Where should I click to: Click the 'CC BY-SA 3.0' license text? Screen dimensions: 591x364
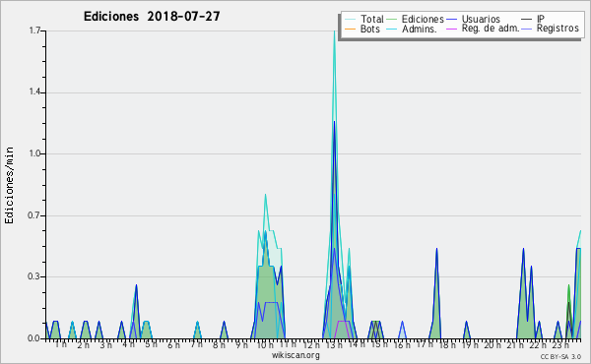(560, 356)
